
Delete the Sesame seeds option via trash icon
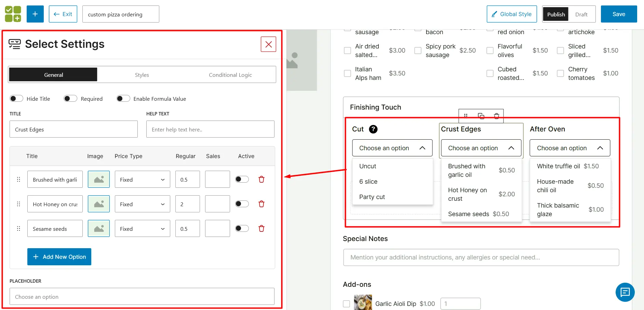261,228
